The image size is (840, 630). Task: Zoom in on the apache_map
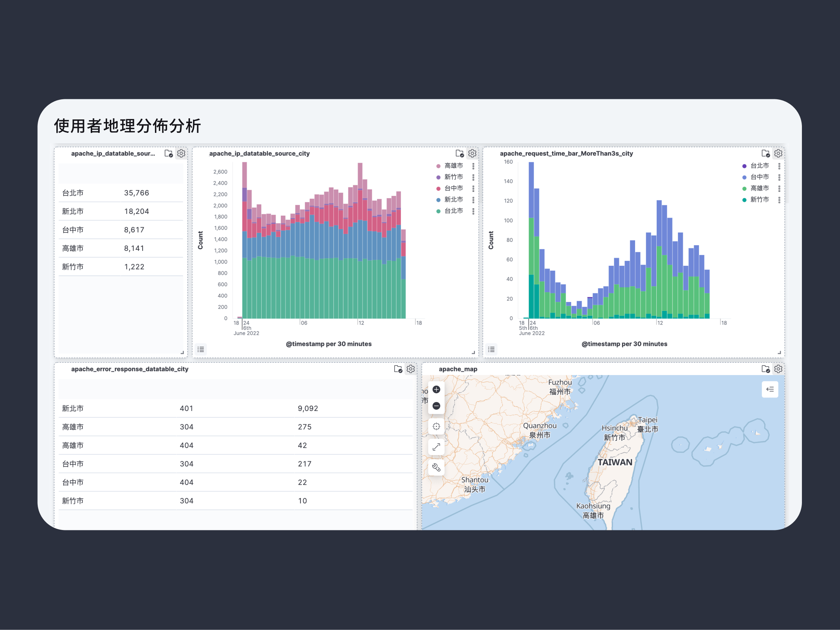(436, 389)
